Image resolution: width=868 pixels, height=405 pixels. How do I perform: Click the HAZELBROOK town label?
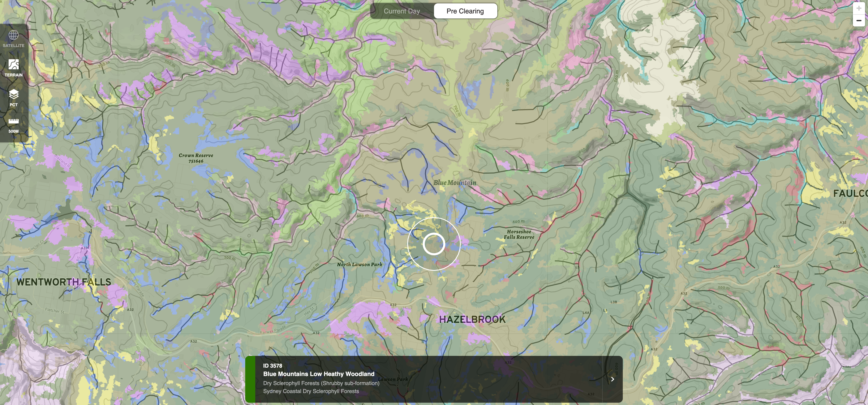(472, 319)
